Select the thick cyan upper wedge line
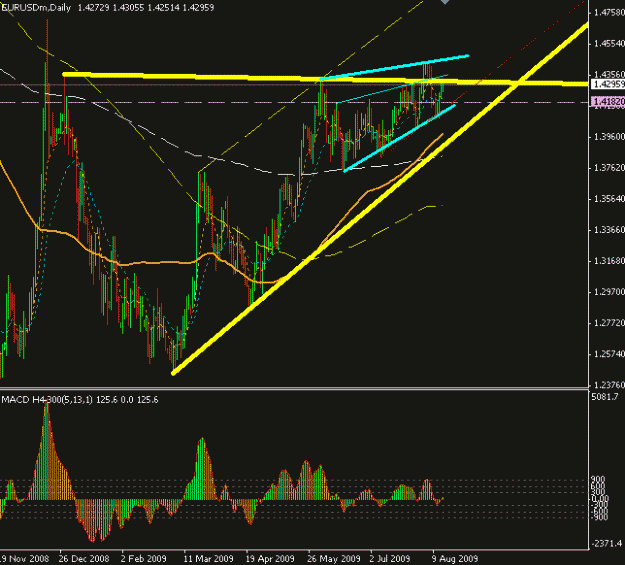The width and height of the screenshot is (625, 565). [395, 68]
